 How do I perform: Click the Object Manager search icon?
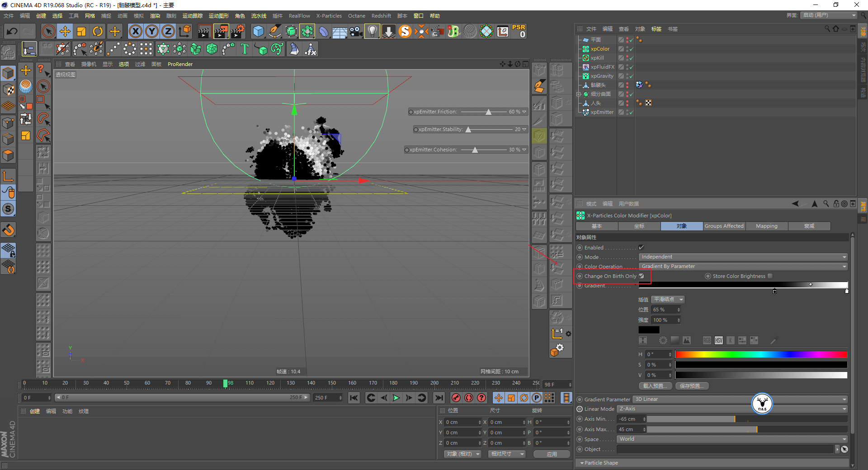pyautogui.click(x=827, y=28)
